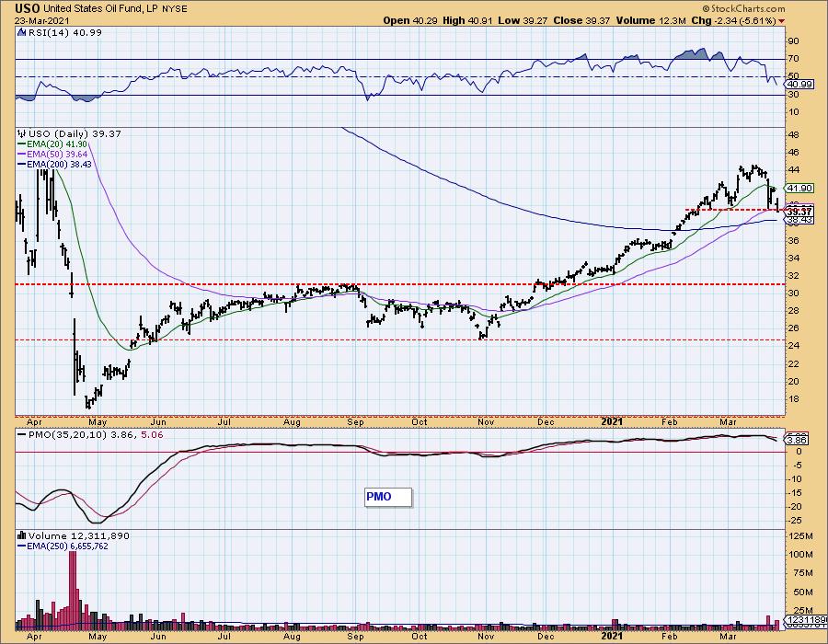Viewport: 828px width, 644px height.
Task: Click the RSI(14) area chart icon
Action: (21, 32)
